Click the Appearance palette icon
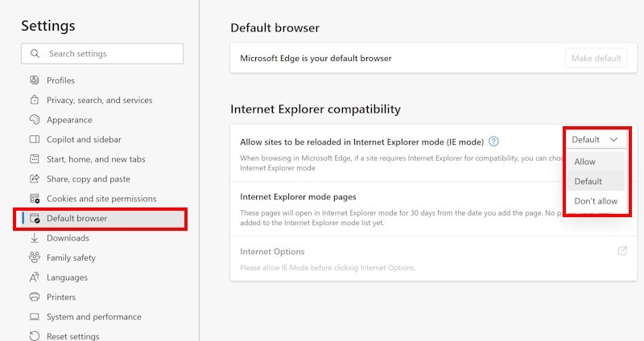Image resolution: width=644 pixels, height=341 pixels. [x=35, y=120]
